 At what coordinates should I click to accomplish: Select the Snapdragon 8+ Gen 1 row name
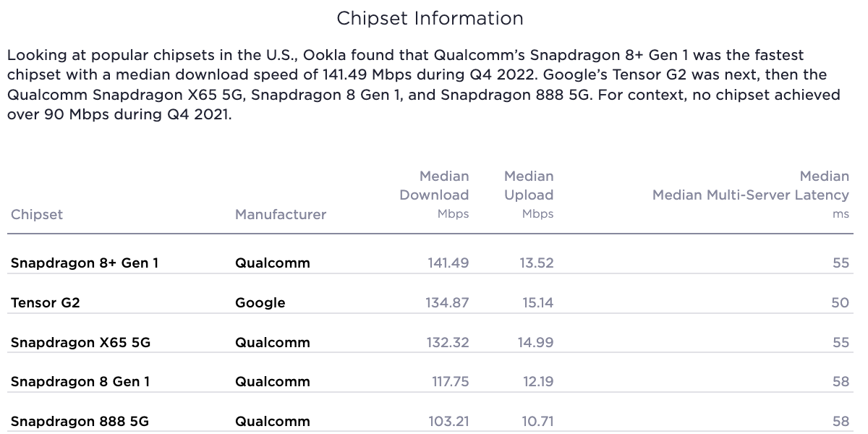[x=85, y=263]
